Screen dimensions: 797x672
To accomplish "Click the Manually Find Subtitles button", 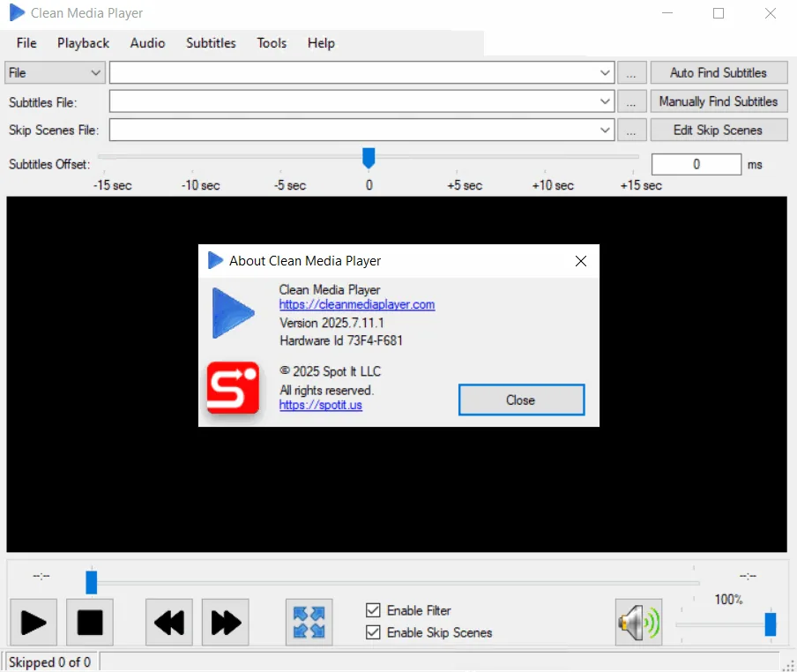I will tap(719, 101).
